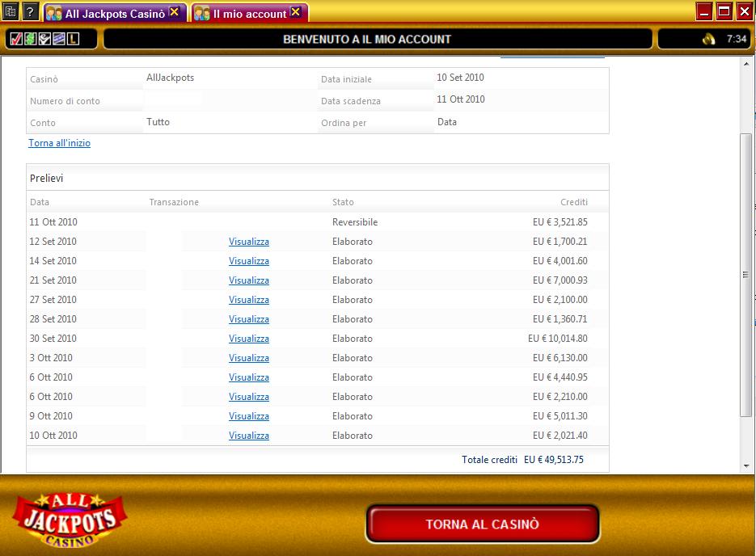Close the Il mio account tab
The height and width of the screenshot is (556, 756).
pyautogui.click(x=296, y=12)
